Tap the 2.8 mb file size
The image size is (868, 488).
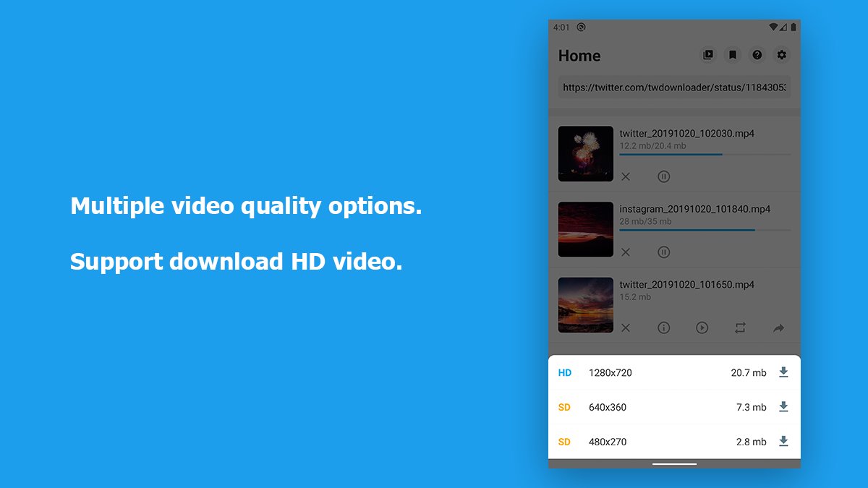752,442
